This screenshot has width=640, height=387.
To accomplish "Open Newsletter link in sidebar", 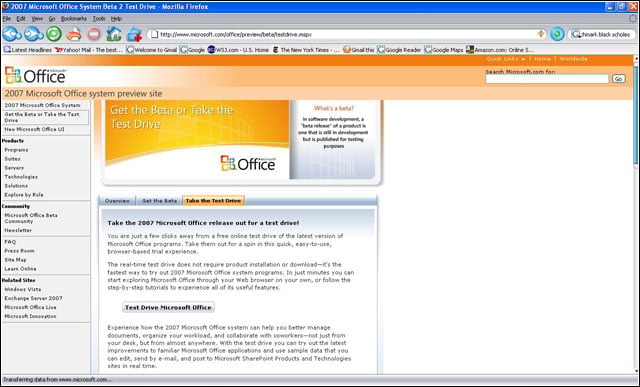I will (18, 230).
